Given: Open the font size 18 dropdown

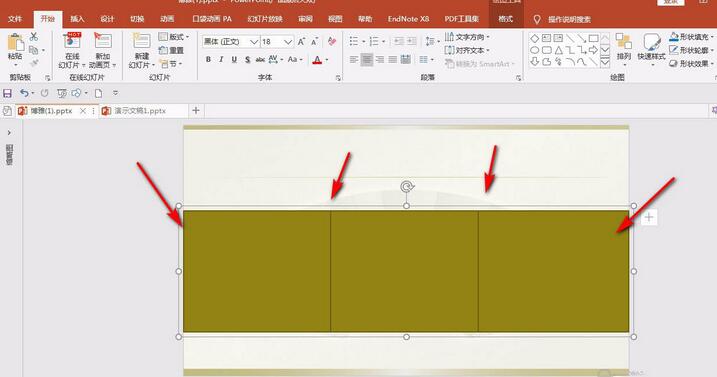Looking at the screenshot, I should (x=288, y=42).
